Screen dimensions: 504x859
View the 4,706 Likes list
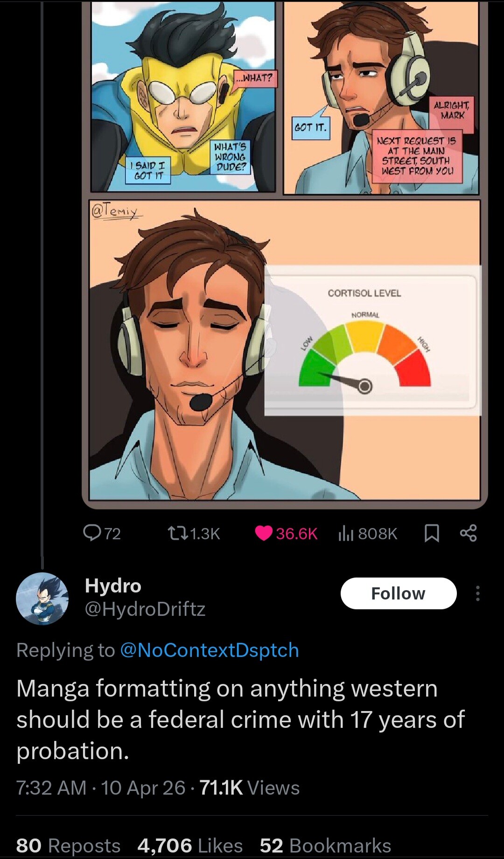click(190, 845)
